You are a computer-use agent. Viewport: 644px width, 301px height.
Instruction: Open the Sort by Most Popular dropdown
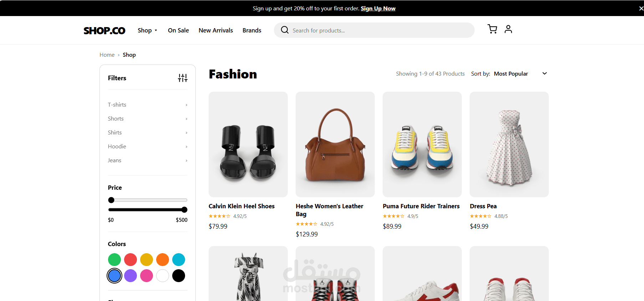520,74
